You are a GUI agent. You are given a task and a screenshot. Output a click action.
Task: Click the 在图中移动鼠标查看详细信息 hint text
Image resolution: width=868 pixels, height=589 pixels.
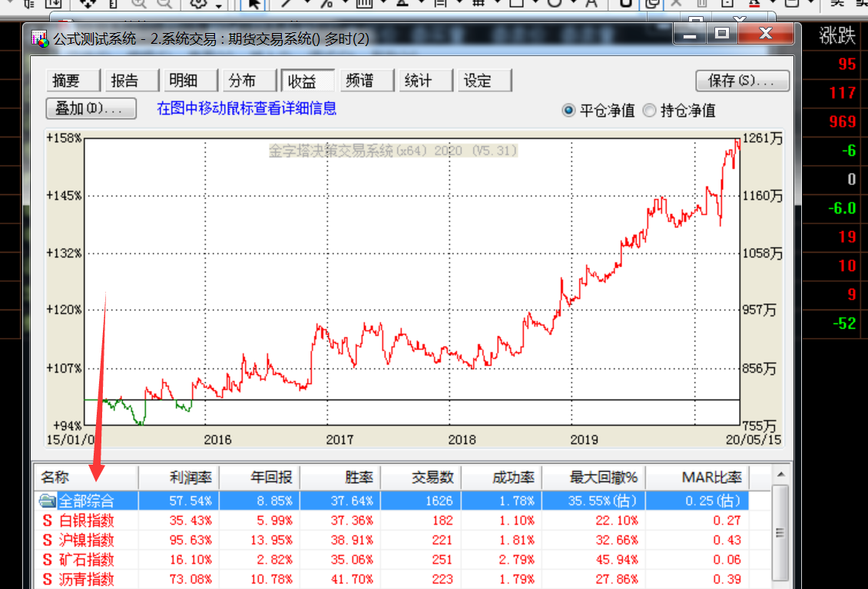tap(247, 108)
